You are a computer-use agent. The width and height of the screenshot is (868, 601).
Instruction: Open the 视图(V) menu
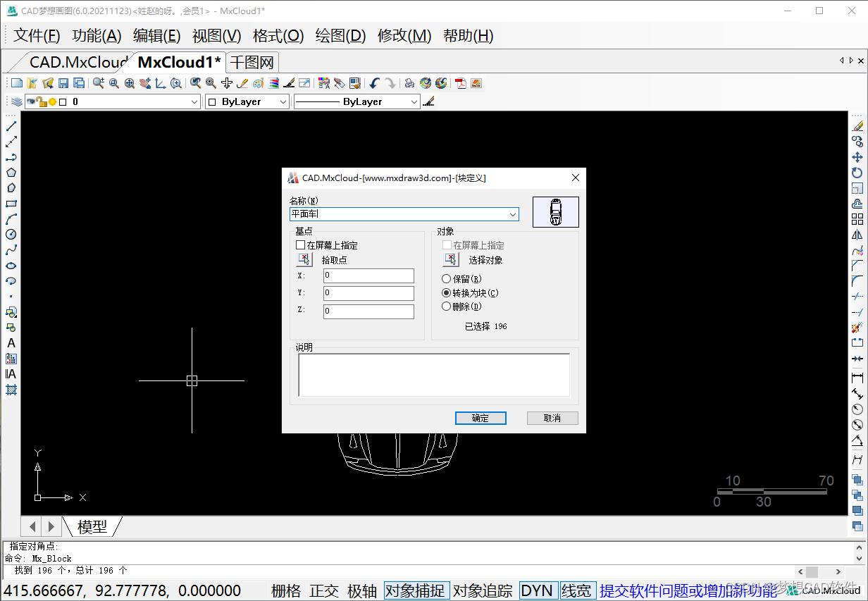tap(217, 36)
